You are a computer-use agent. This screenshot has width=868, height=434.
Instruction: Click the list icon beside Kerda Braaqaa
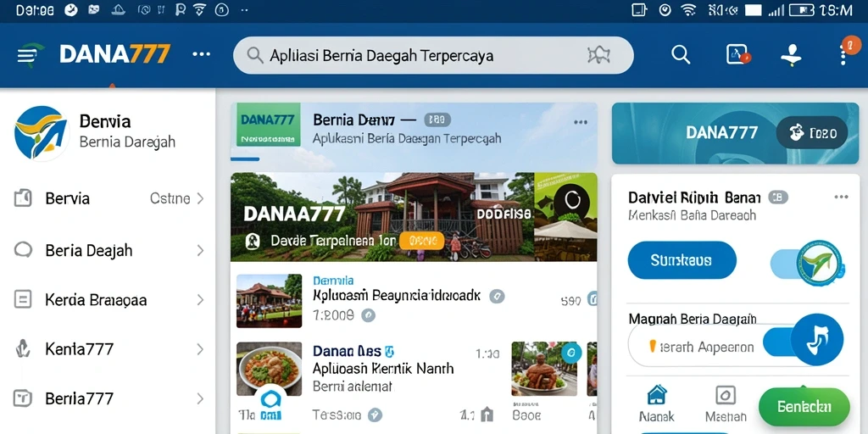click(x=23, y=299)
